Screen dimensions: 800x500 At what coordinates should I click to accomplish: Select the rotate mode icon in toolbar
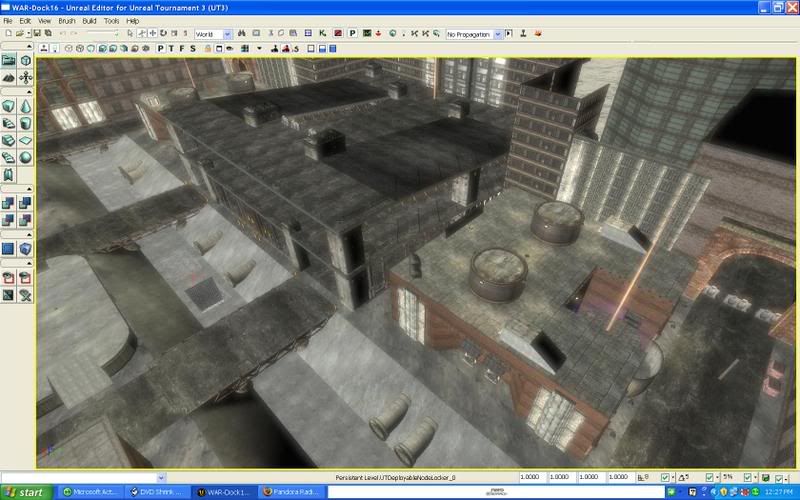pyautogui.click(x=163, y=33)
